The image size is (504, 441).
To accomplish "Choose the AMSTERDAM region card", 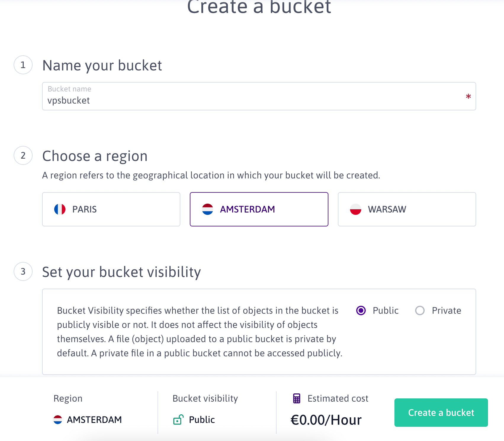I will [259, 209].
